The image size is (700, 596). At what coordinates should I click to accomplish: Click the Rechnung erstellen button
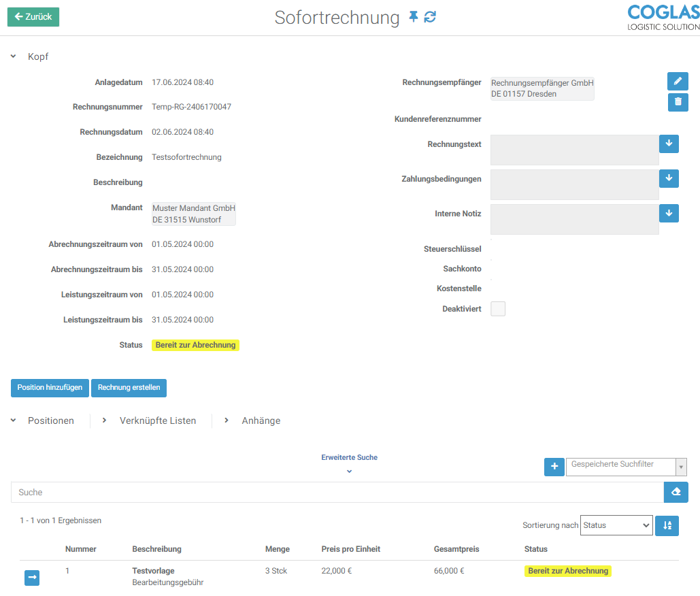pos(129,388)
